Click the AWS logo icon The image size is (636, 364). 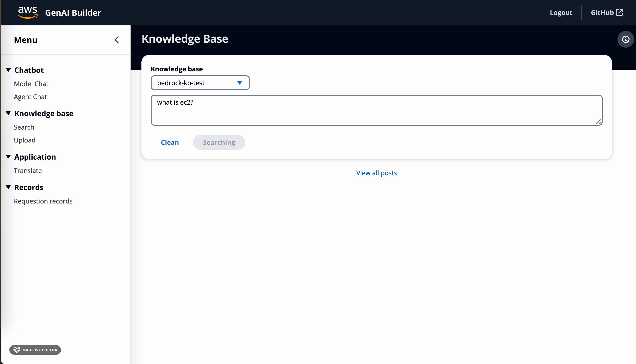[28, 12]
